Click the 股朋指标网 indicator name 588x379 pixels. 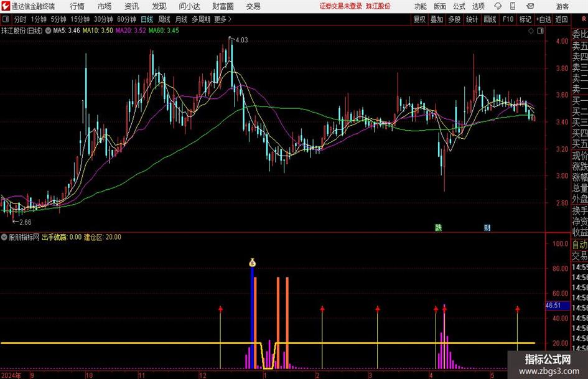pos(24,237)
